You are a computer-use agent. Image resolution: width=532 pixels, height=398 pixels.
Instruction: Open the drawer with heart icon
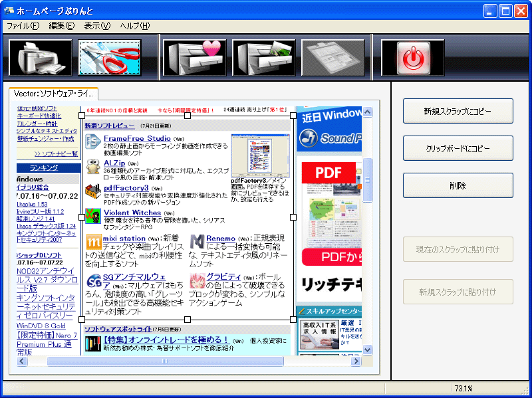pos(195,57)
